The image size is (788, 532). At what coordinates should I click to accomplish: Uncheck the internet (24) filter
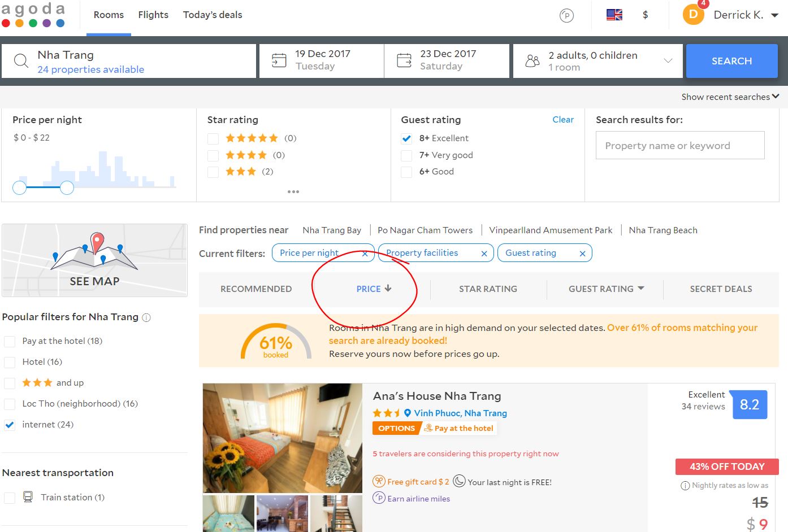tap(10, 425)
